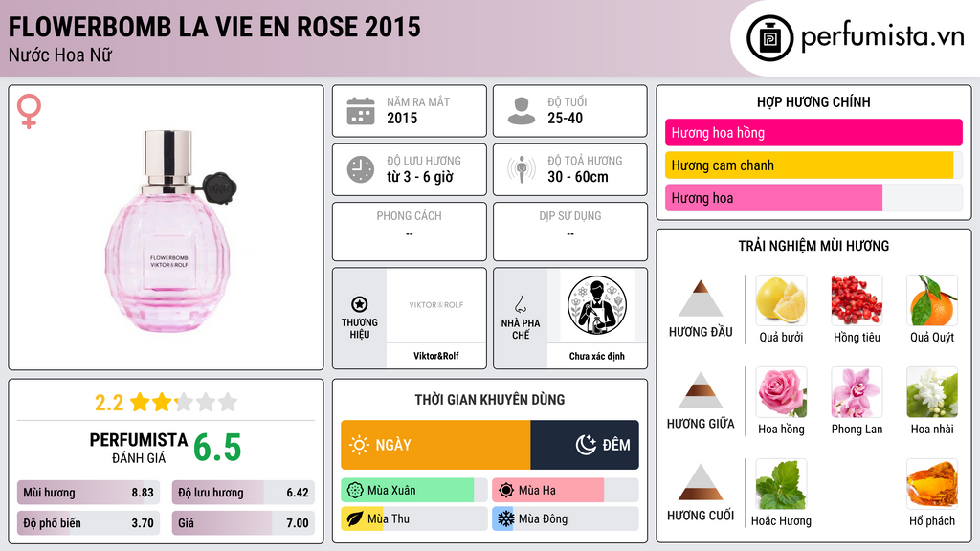Click the Thời gian khuyên dùng heading
Viewport: 980px width, 551px height.
490,399
